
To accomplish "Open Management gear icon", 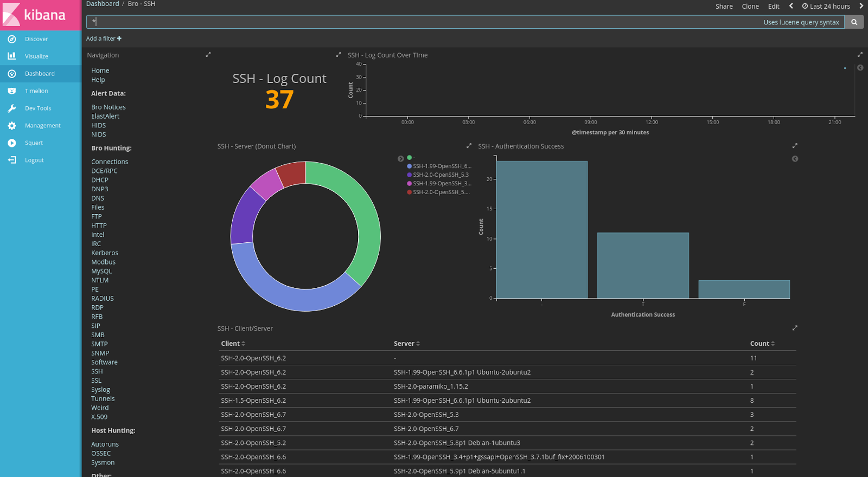I will (x=12, y=126).
